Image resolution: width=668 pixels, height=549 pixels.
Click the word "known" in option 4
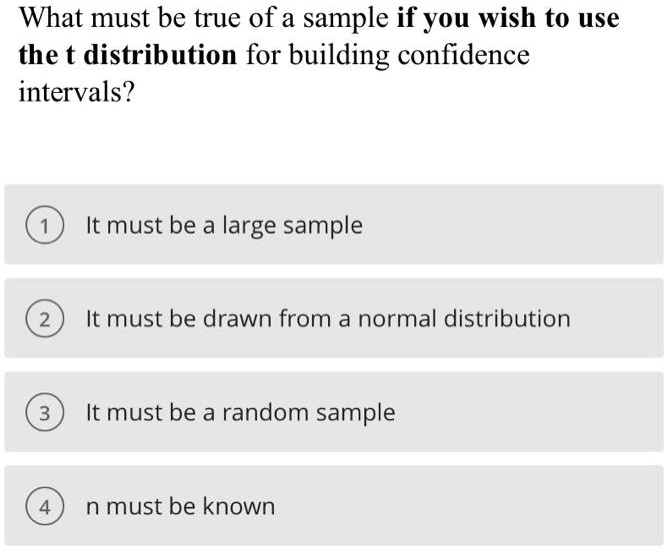point(238,507)
